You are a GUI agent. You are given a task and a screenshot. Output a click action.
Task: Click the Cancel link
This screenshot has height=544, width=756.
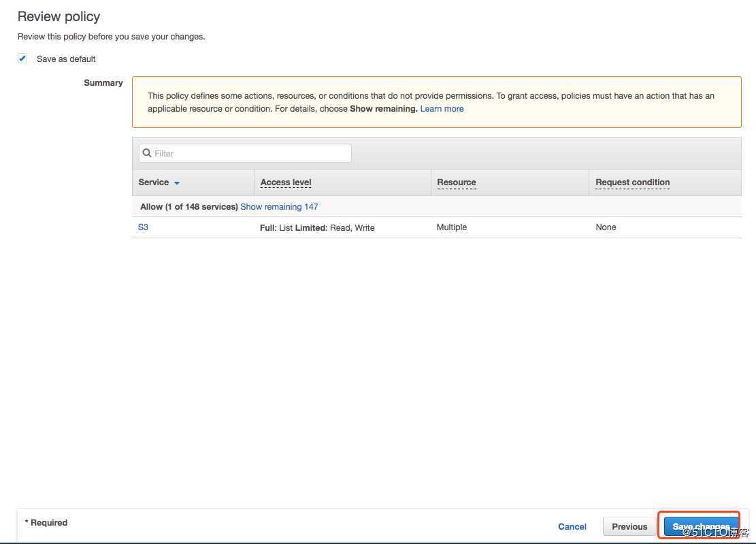(572, 527)
